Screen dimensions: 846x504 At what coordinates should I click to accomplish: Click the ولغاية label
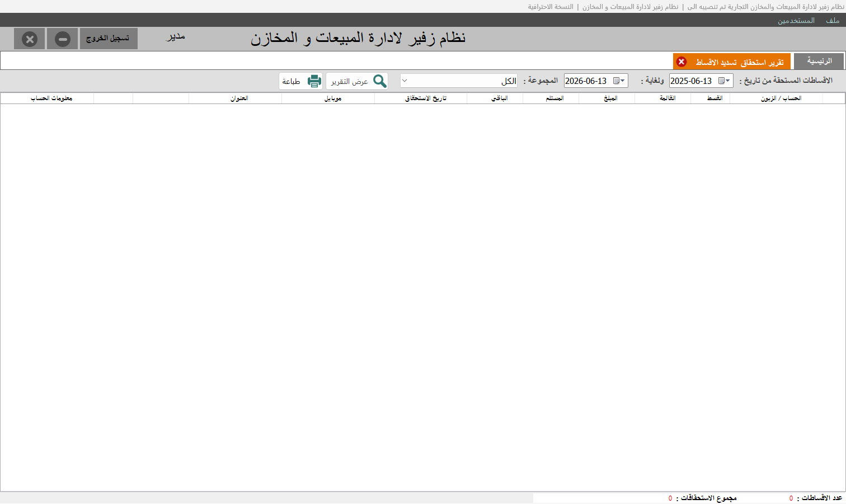(652, 81)
